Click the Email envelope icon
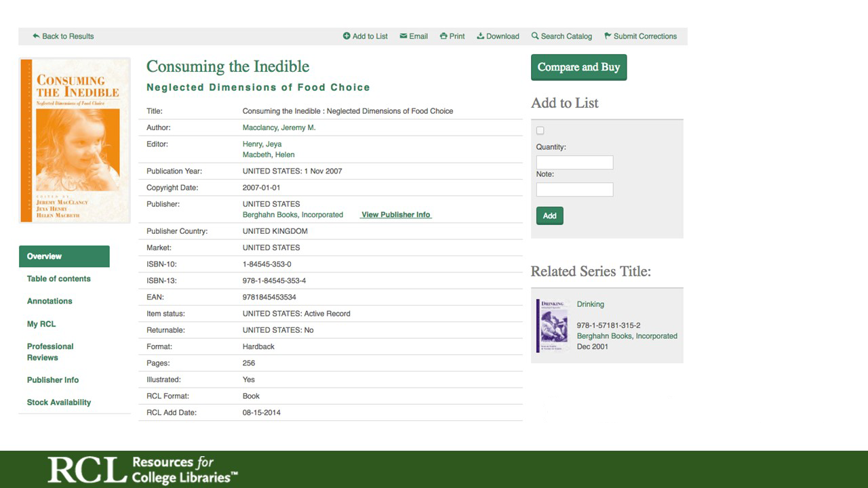The image size is (868, 488). coord(403,36)
